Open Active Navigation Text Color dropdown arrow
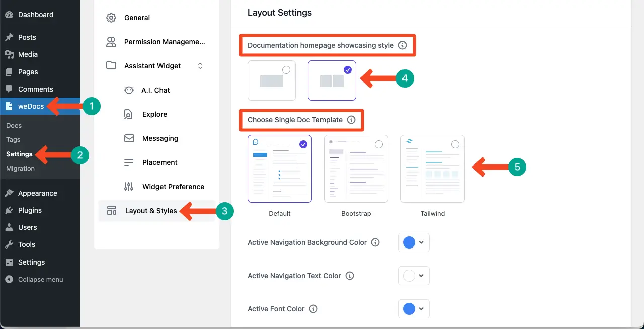This screenshot has width=644, height=329. tap(421, 276)
